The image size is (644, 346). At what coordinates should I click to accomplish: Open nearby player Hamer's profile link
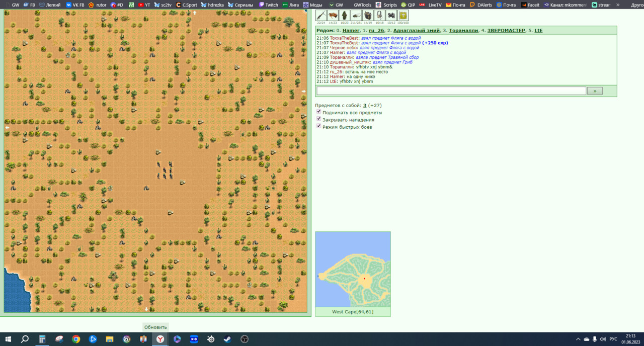tap(351, 30)
